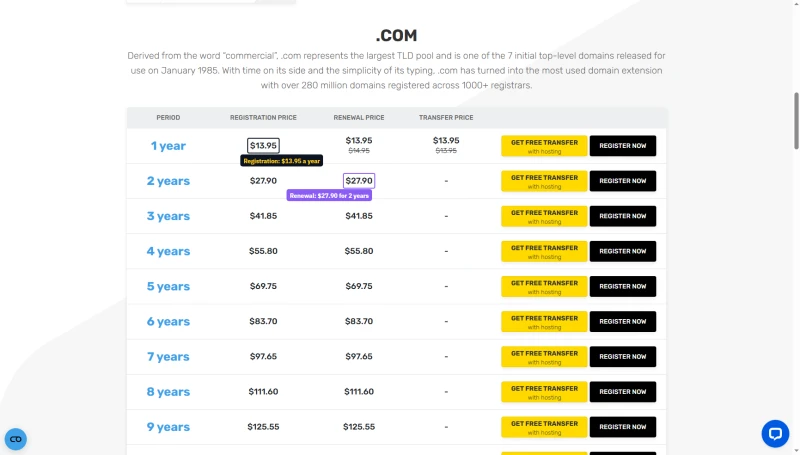Get free transfer for 4 years row
The height and width of the screenshot is (455, 800).
(x=544, y=251)
